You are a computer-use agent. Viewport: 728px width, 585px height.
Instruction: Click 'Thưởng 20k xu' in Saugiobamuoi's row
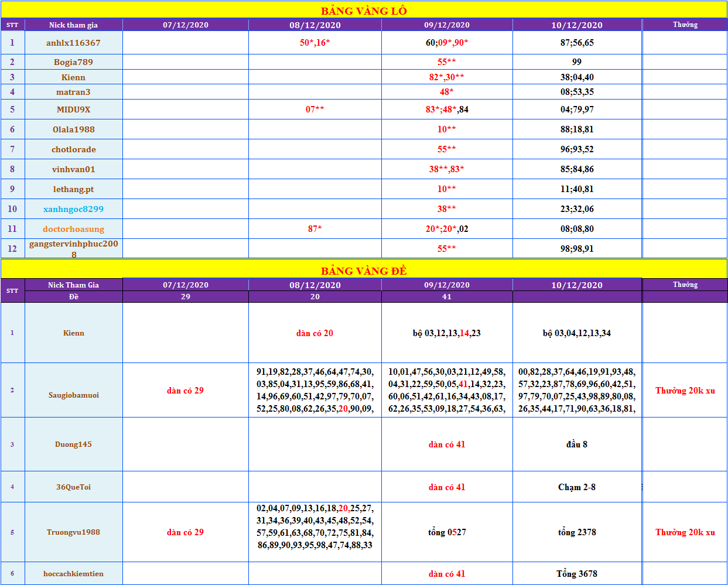point(685,391)
